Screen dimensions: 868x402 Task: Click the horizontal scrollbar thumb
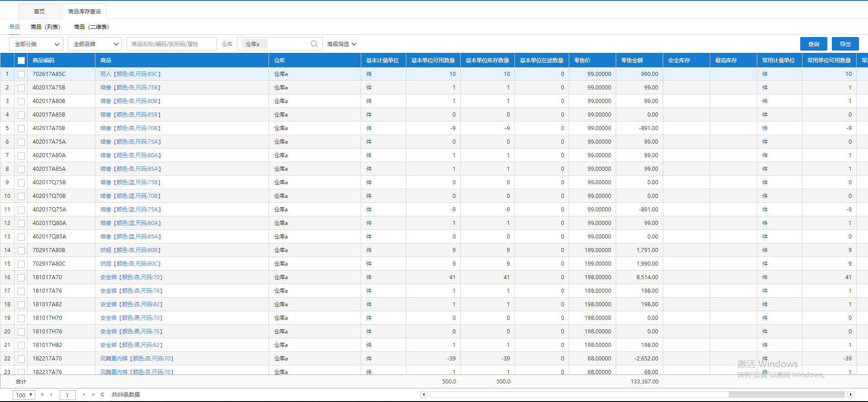(579, 395)
